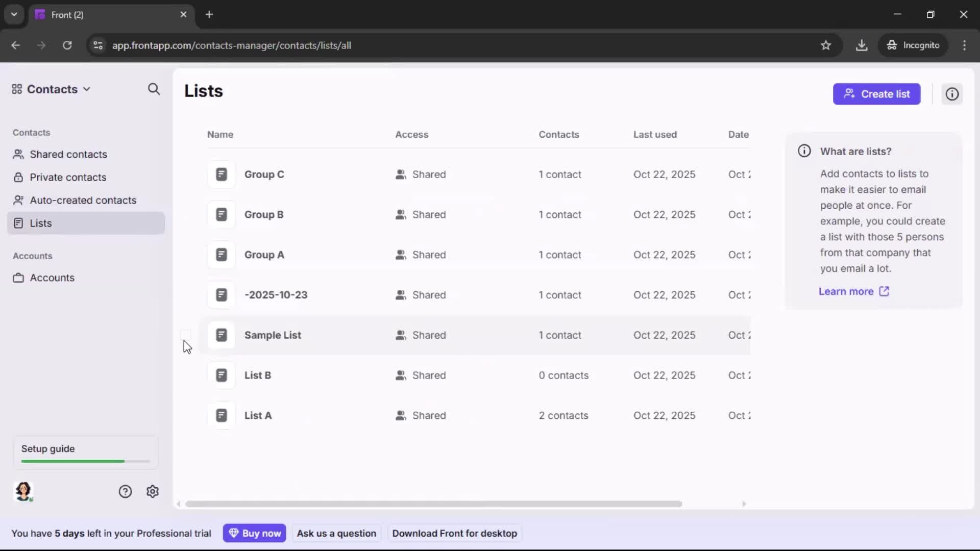
Task: Open the downloads icon in the browser toolbar
Action: (862, 45)
